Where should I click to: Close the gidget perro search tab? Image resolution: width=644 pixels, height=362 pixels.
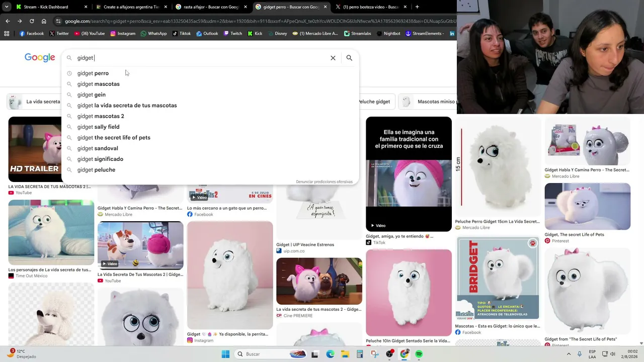(325, 7)
